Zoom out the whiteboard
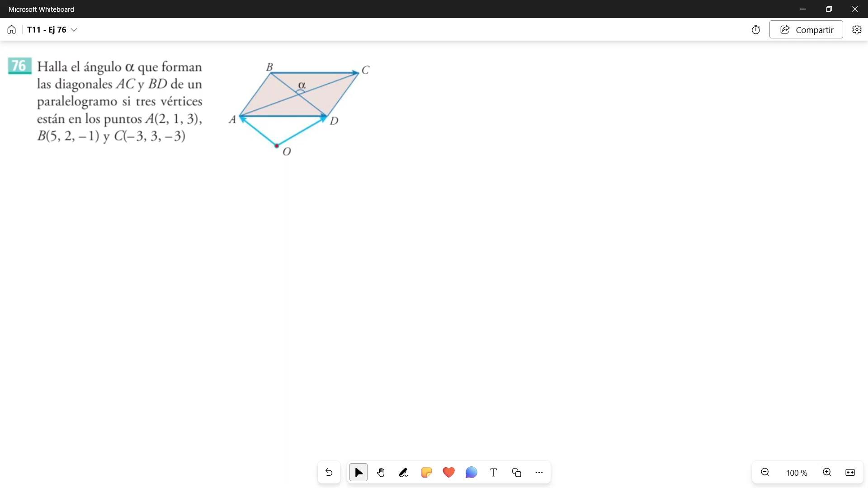Image resolution: width=868 pixels, height=488 pixels. [765, 473]
